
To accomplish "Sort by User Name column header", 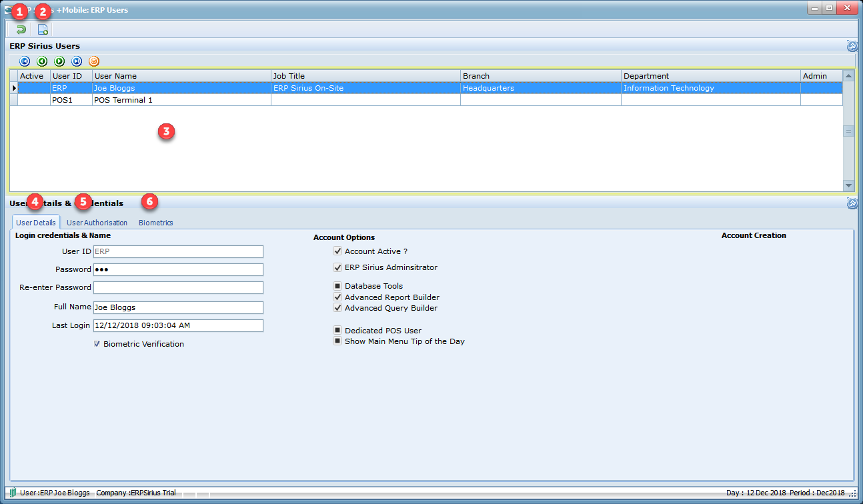I will [181, 76].
